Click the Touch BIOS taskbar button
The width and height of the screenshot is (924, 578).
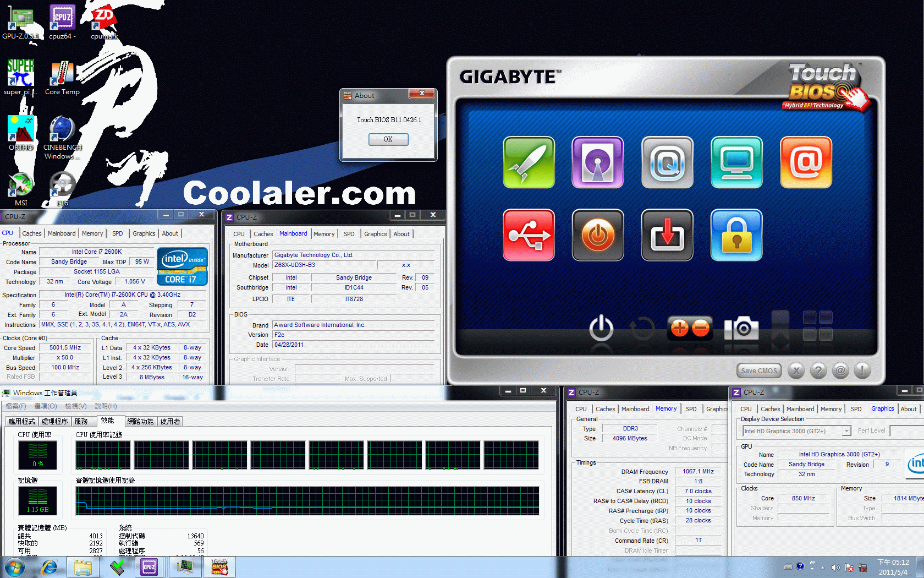pos(219,567)
